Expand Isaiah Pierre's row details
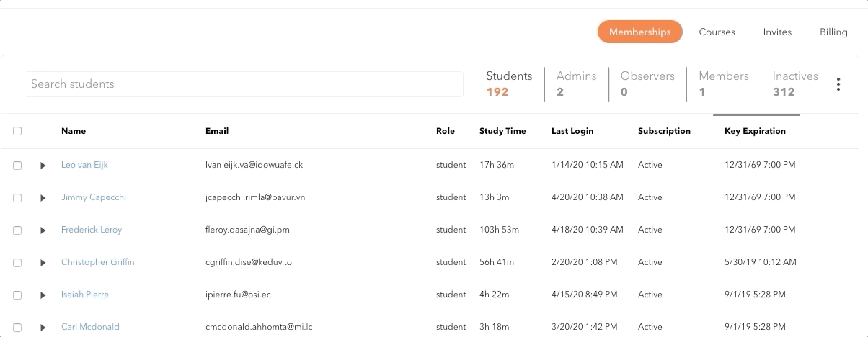This screenshot has width=868, height=337. tap(43, 295)
